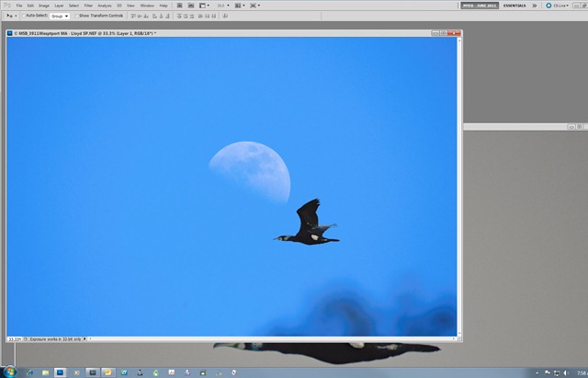Click the Distribute top edges icon
The image size is (588, 378).
[x=179, y=16]
